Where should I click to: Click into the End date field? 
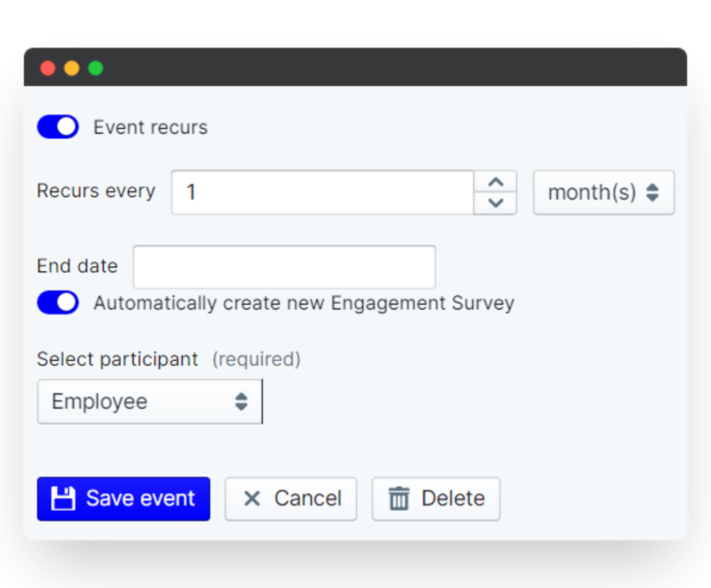[x=284, y=267]
